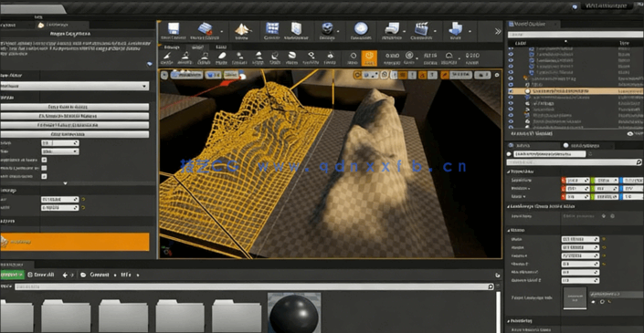Open viewport options arrow at viewport top-left
Image resolution: width=644 pixels, height=333 pixels.
164,75
